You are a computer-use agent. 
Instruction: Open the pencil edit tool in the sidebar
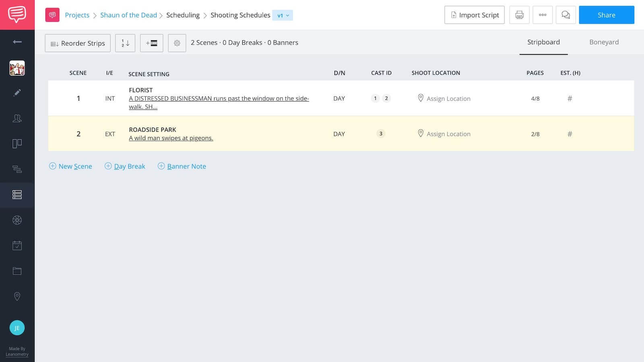(x=17, y=93)
